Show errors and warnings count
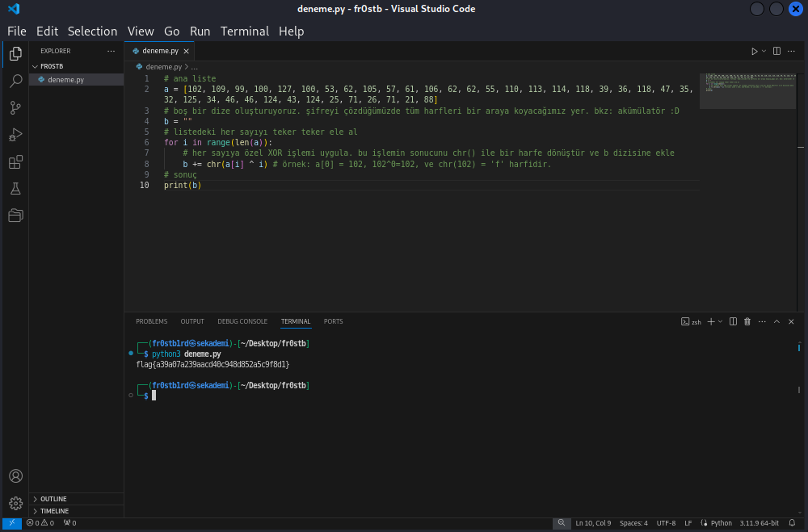Screen dimensions: 808x532 pyautogui.click(x=40, y=523)
